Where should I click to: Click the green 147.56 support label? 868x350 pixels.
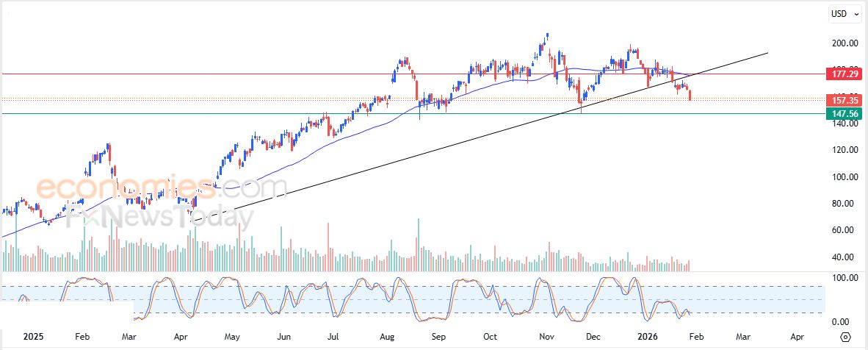point(845,113)
